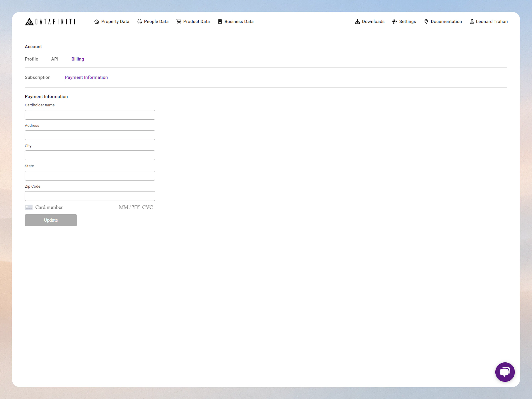This screenshot has height=399, width=532.
Task: Switch to the Subscription tab
Action: pos(38,77)
